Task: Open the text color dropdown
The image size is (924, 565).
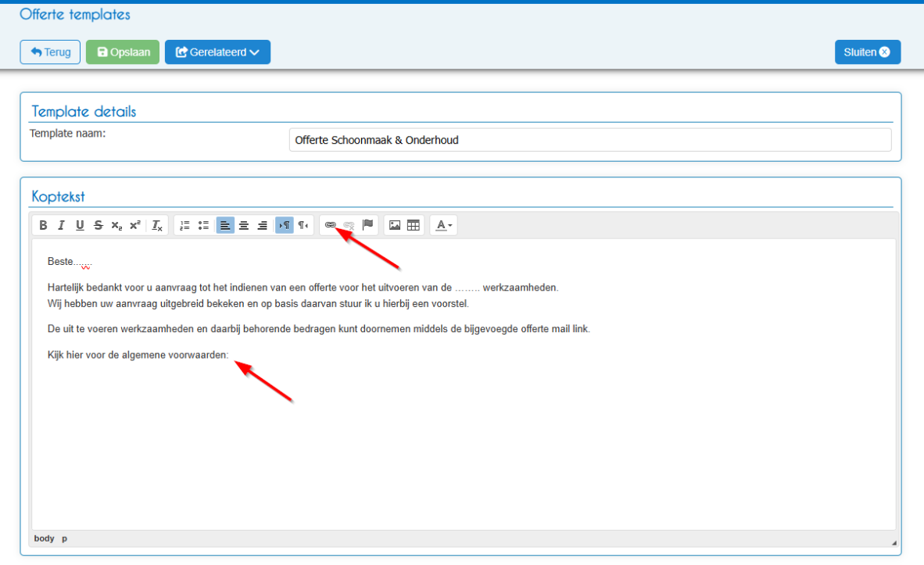Action: coord(444,225)
